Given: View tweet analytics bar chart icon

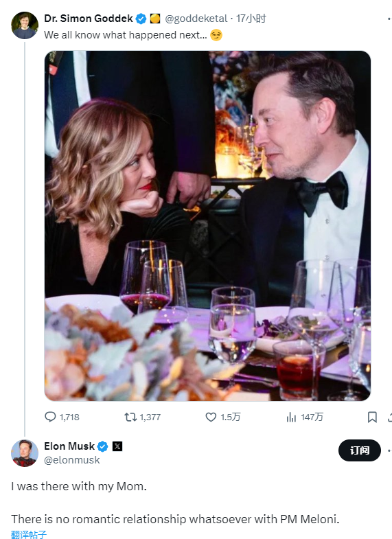Looking at the screenshot, I should click(x=291, y=417).
